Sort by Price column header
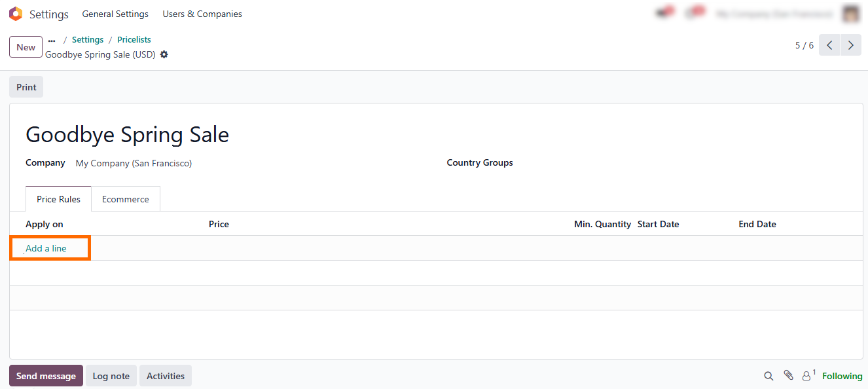The height and width of the screenshot is (389, 868). tap(219, 224)
